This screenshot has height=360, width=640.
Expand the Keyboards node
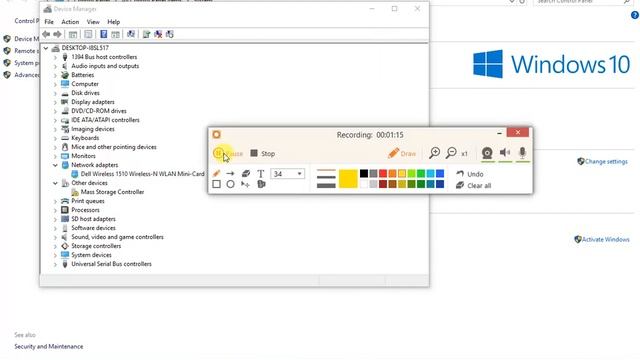pos(55,138)
